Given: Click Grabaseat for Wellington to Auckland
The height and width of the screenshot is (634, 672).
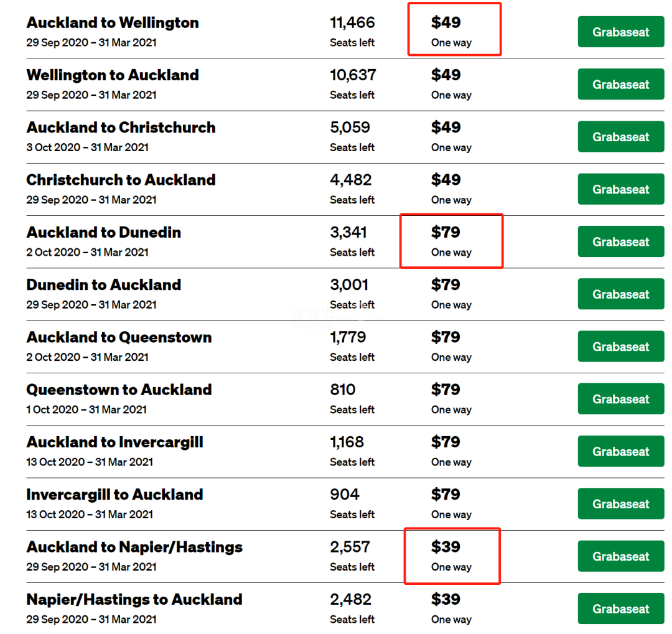Looking at the screenshot, I should point(620,84).
